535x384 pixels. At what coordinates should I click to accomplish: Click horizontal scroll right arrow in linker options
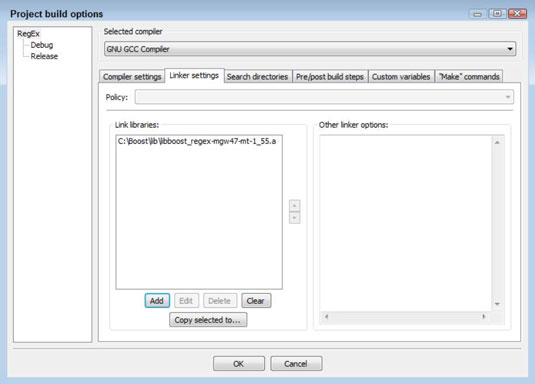point(483,317)
